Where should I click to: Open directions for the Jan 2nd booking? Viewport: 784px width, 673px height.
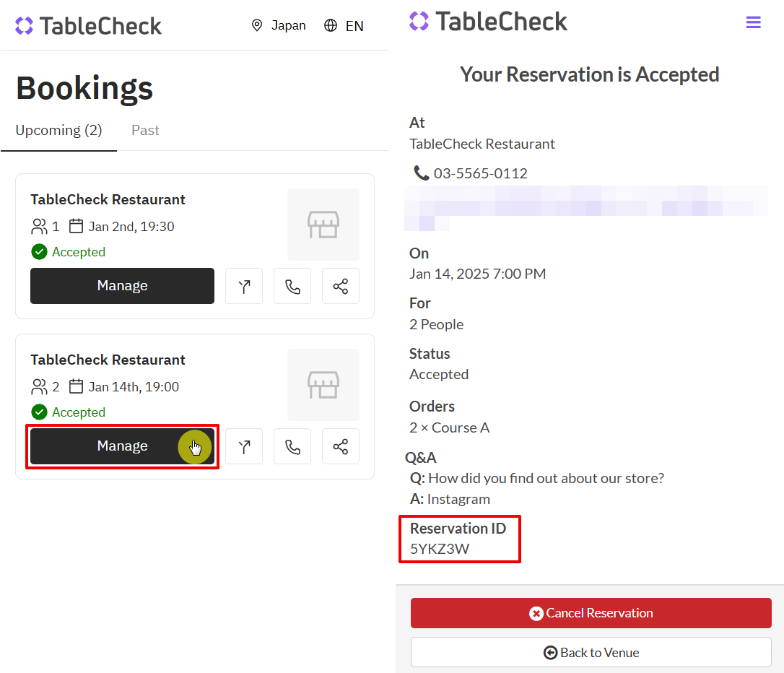[x=244, y=286]
